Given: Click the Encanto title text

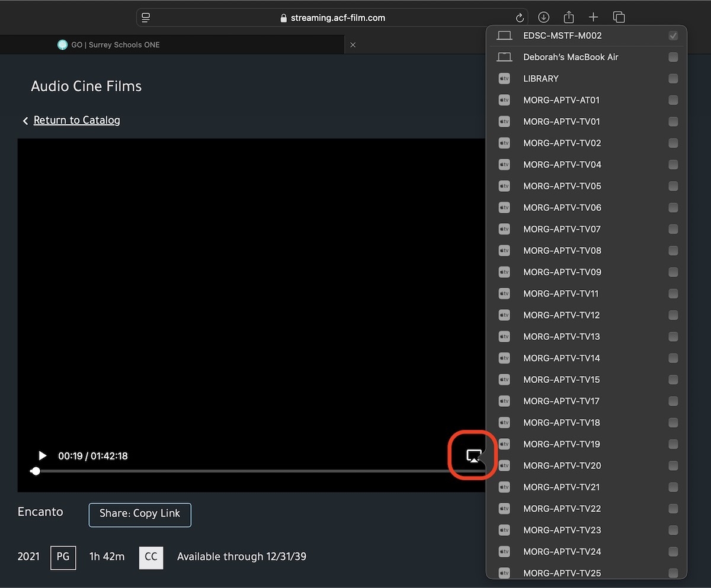Looking at the screenshot, I should pos(40,512).
